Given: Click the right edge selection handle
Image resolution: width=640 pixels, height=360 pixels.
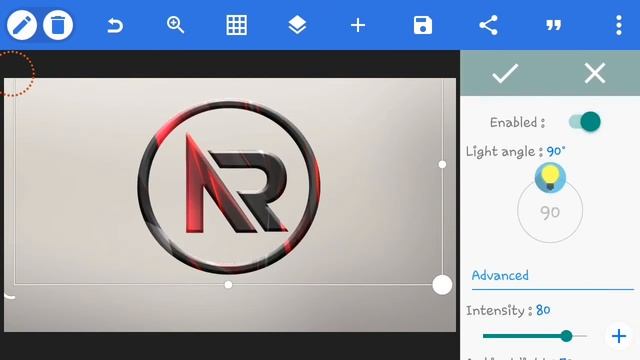Looking at the screenshot, I should click(442, 164).
